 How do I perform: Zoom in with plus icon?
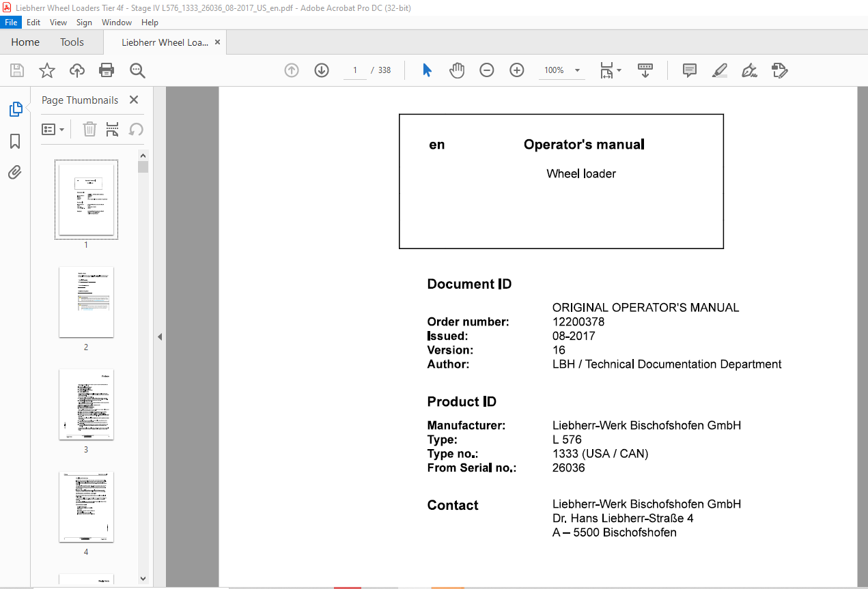click(517, 70)
